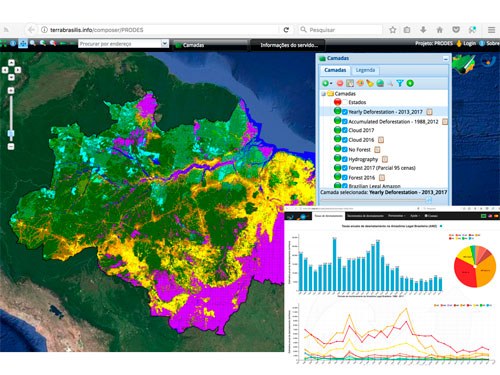The height and width of the screenshot is (375, 500).
Task: Click the browser reload icon
Action: (286, 30)
